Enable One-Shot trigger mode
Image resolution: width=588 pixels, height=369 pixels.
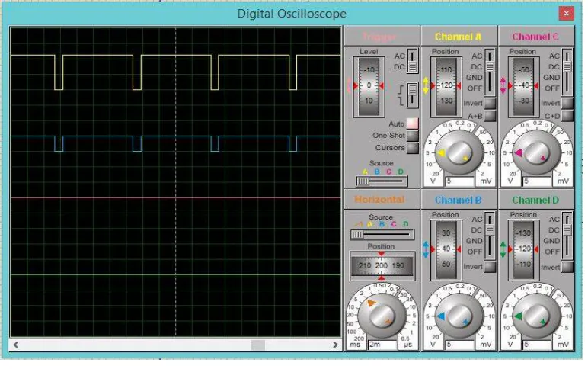[x=413, y=136]
